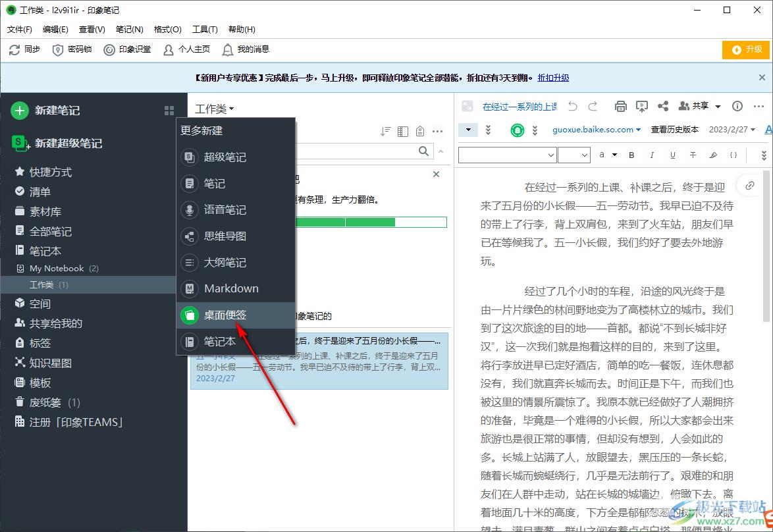Redo the last edit in note
Screen dimensions: 773x532
pyautogui.click(x=593, y=106)
